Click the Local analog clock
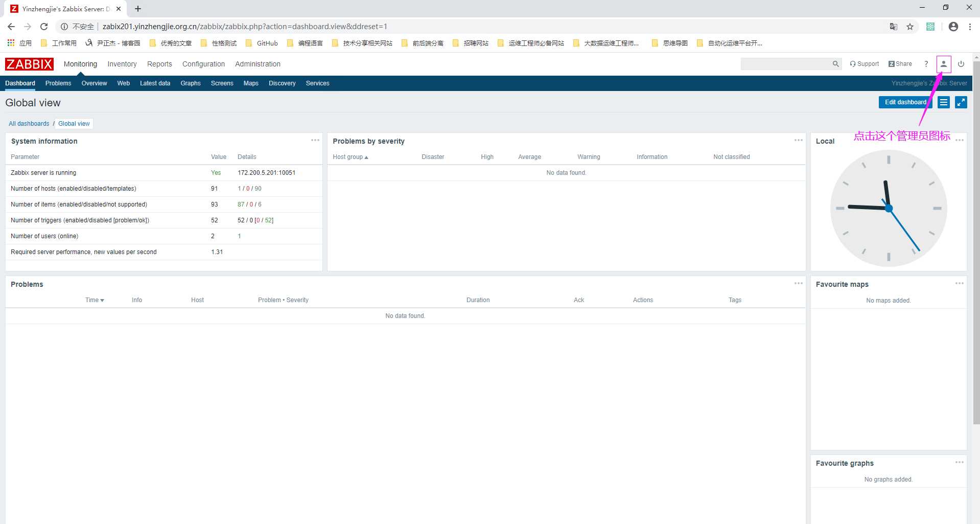Screen dimensions: 980x524 [x=889, y=208]
